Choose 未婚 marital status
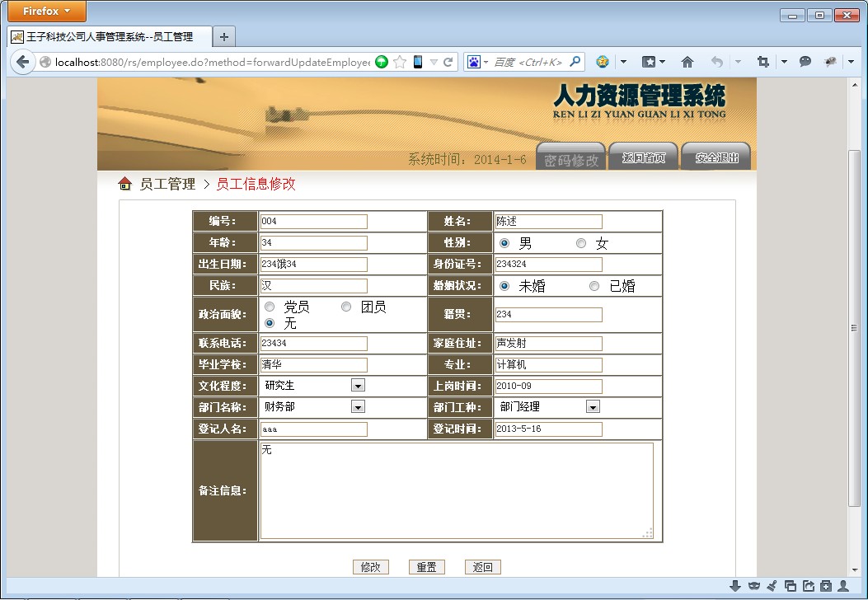 coord(504,286)
